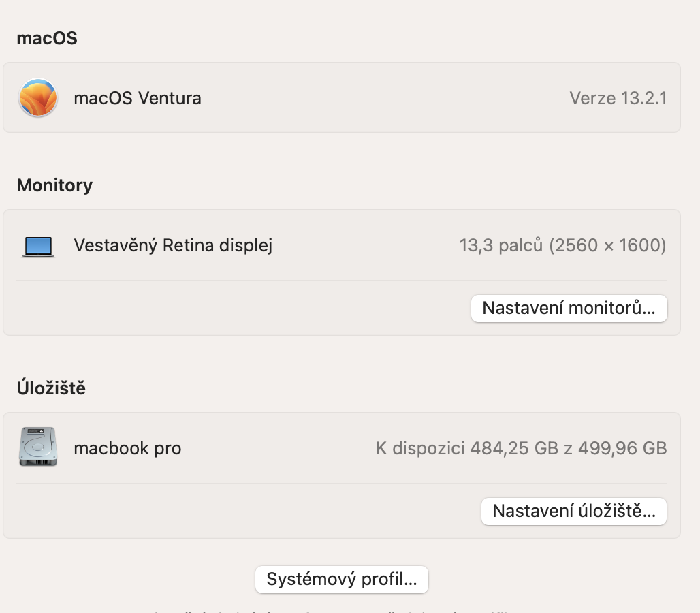Select the macbook pro disk name
700x613 pixels.
pyautogui.click(x=127, y=448)
